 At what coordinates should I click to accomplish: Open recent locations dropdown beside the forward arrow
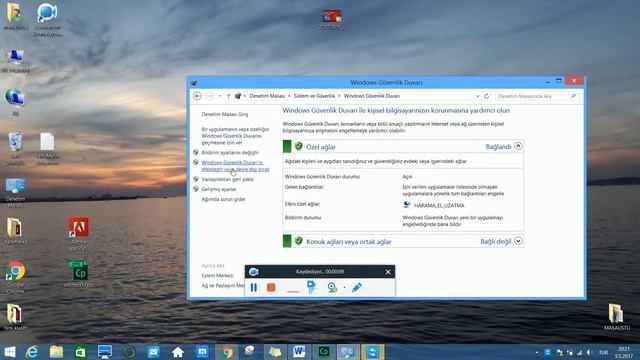220,96
